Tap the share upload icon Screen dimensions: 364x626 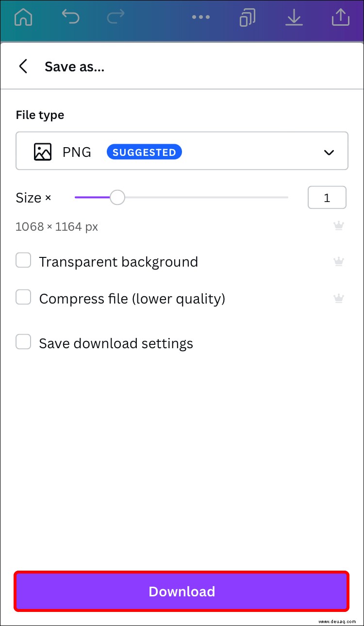coord(341,17)
